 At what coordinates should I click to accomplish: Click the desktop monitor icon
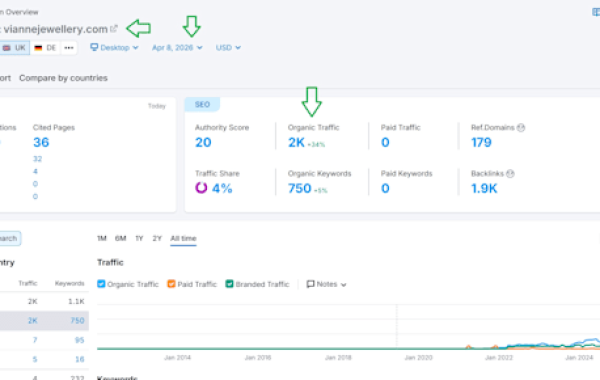[x=94, y=47]
